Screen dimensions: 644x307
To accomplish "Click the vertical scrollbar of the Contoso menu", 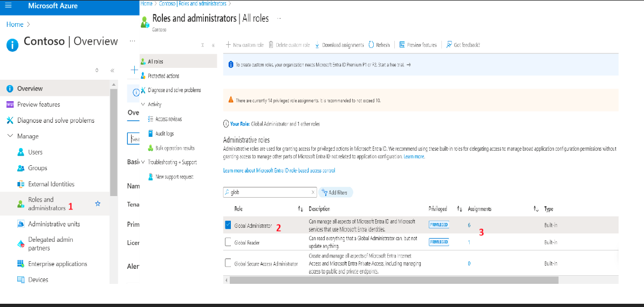I will tap(114, 142).
